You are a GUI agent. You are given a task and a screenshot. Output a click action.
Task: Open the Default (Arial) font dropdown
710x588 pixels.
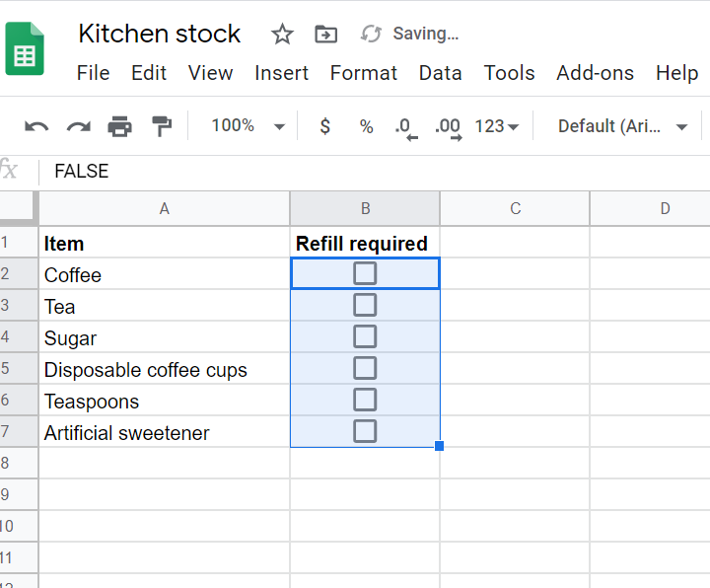(x=623, y=126)
